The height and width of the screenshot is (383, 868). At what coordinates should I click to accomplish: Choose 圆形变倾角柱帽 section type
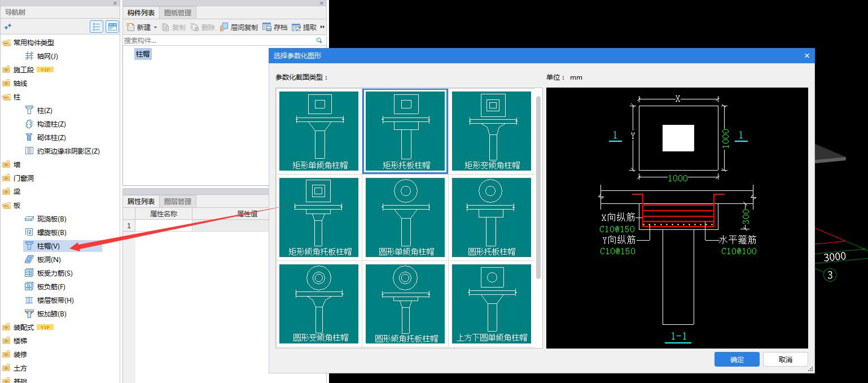[x=319, y=304]
